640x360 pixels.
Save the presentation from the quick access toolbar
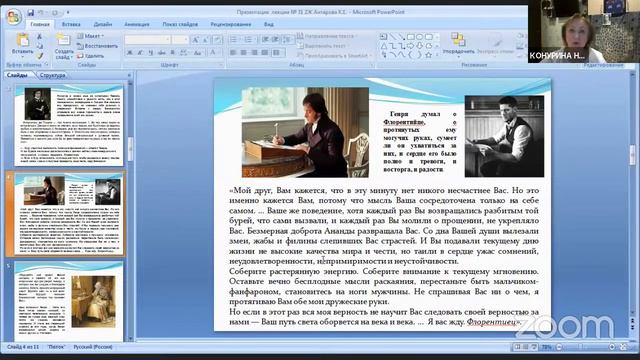tap(31, 13)
